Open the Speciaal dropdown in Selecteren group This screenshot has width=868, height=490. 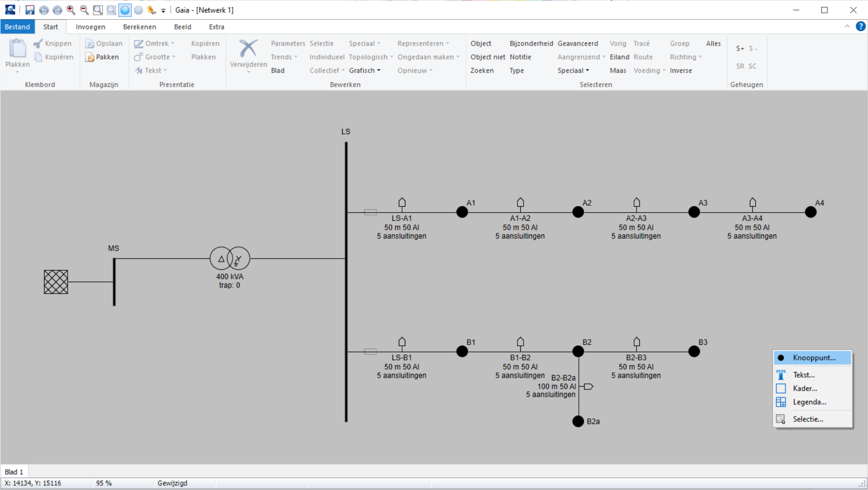[x=573, y=70]
